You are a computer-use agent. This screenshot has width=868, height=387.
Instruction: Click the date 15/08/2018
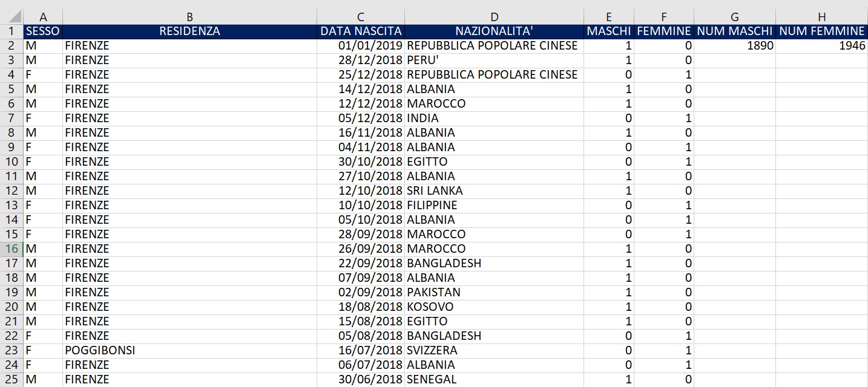(x=361, y=321)
